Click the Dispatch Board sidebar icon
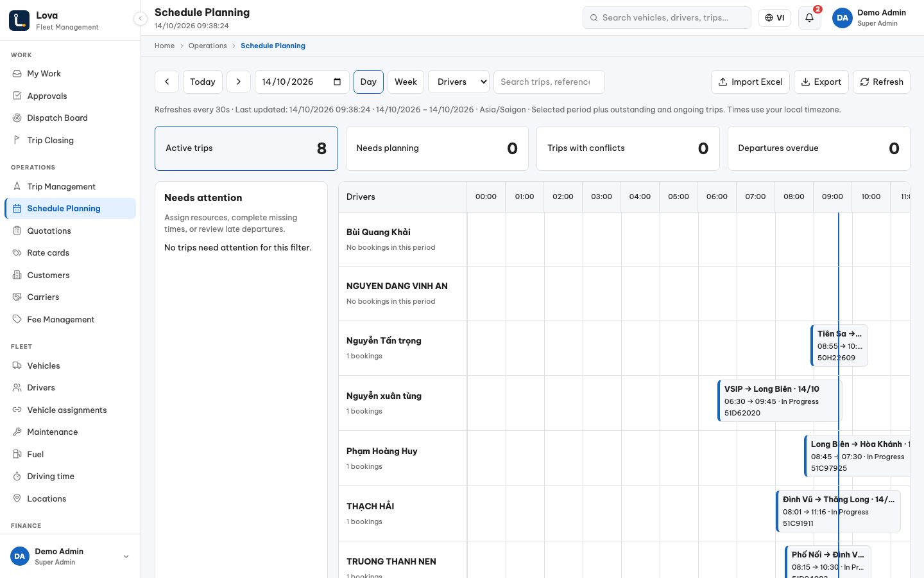Viewport: 924px width, 578px height. [x=17, y=118]
